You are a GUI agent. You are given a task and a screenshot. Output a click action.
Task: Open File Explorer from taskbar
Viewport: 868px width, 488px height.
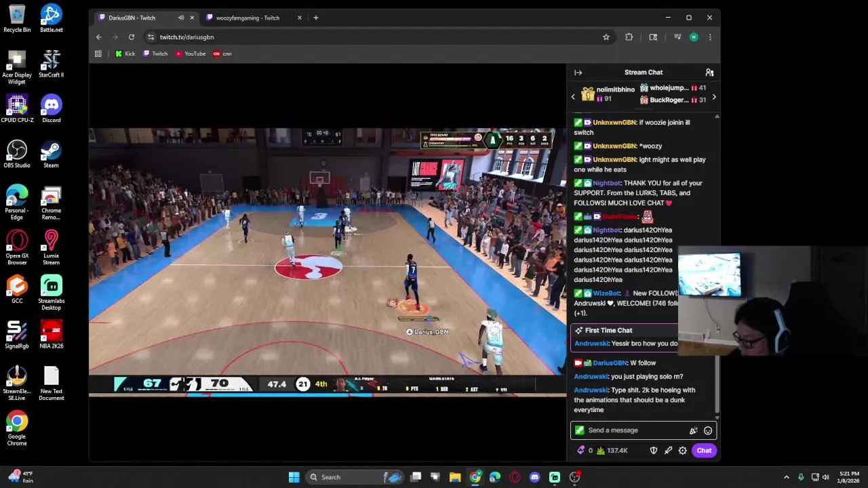coord(455,477)
